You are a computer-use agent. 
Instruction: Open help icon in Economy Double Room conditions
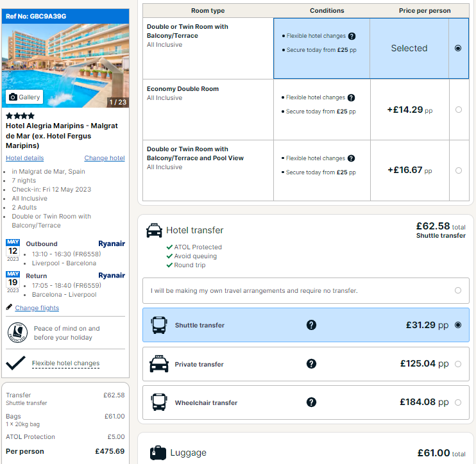pyautogui.click(x=352, y=97)
